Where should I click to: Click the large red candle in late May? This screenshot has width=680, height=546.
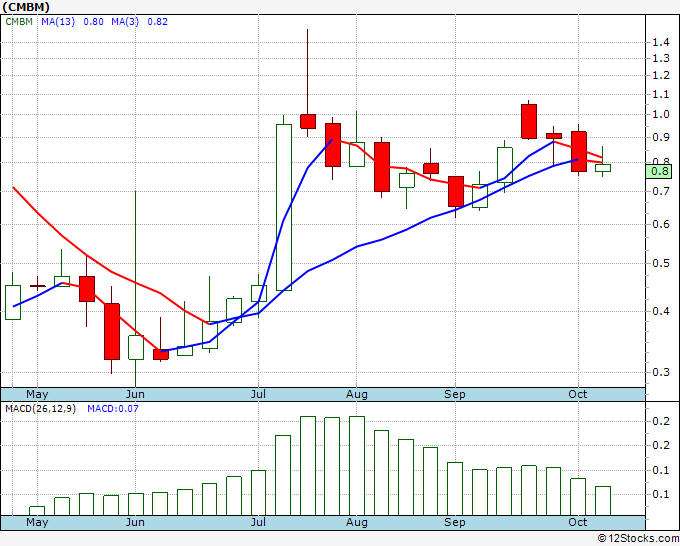[x=112, y=331]
